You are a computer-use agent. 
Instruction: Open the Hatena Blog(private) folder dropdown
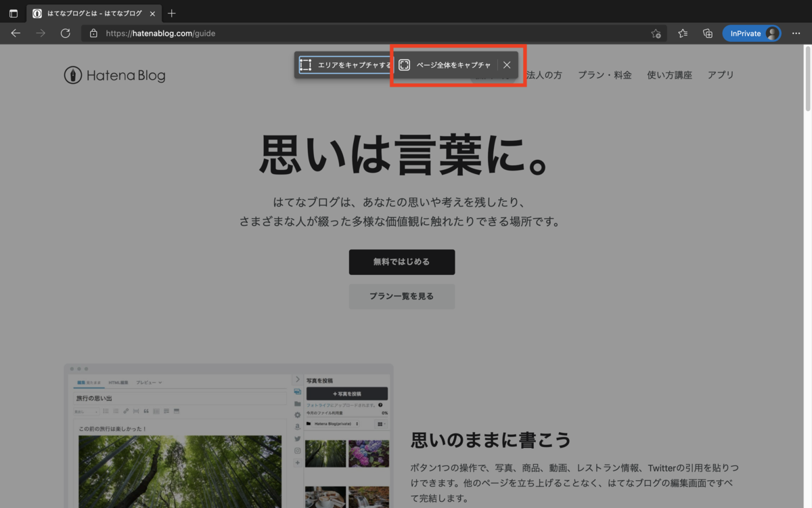tap(334, 424)
